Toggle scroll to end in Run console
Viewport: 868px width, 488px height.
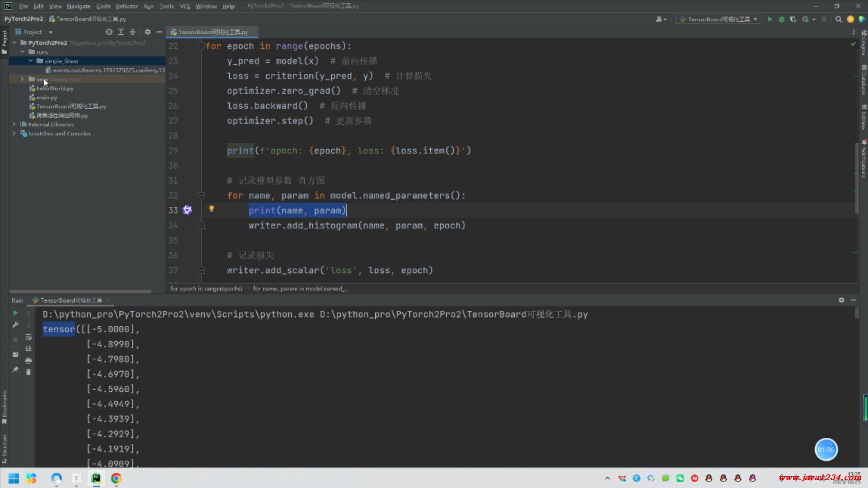(x=28, y=349)
